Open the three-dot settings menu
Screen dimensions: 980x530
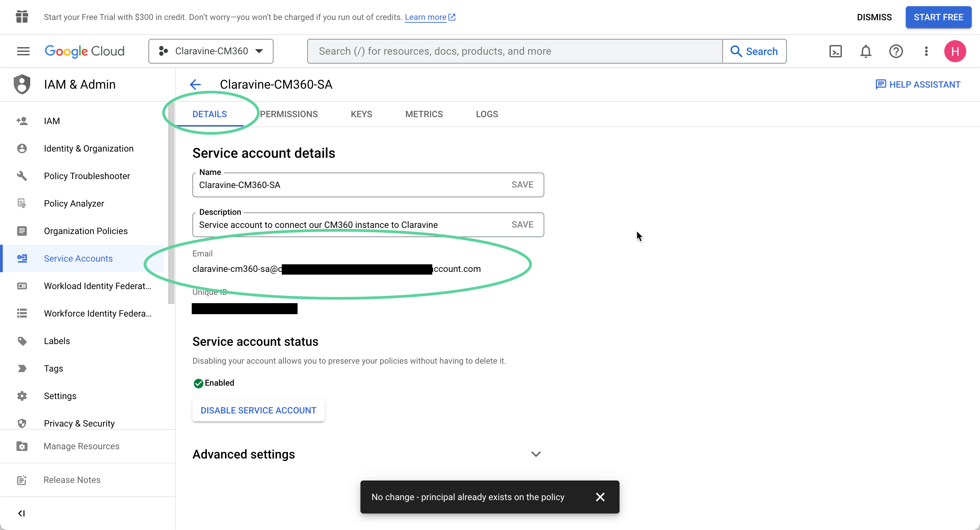click(x=926, y=51)
